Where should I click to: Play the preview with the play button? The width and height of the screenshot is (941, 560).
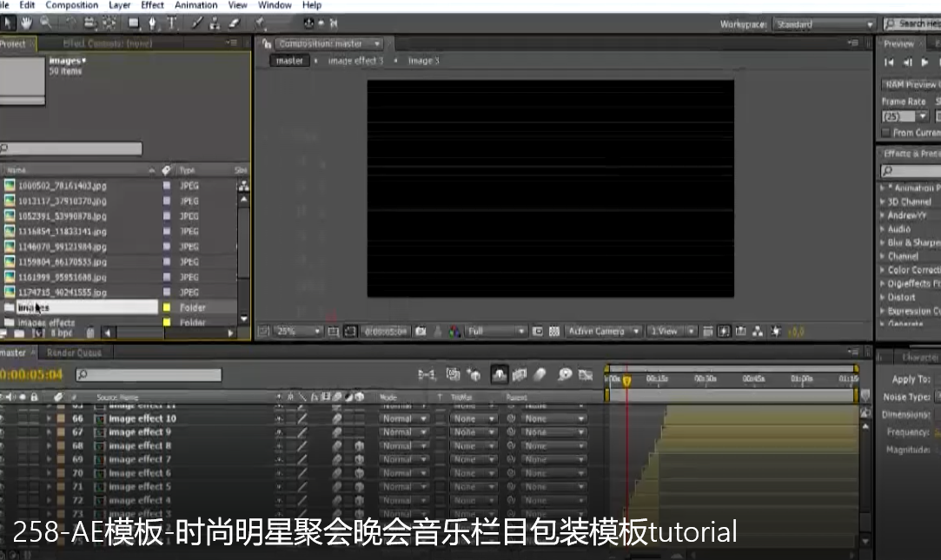click(x=924, y=63)
